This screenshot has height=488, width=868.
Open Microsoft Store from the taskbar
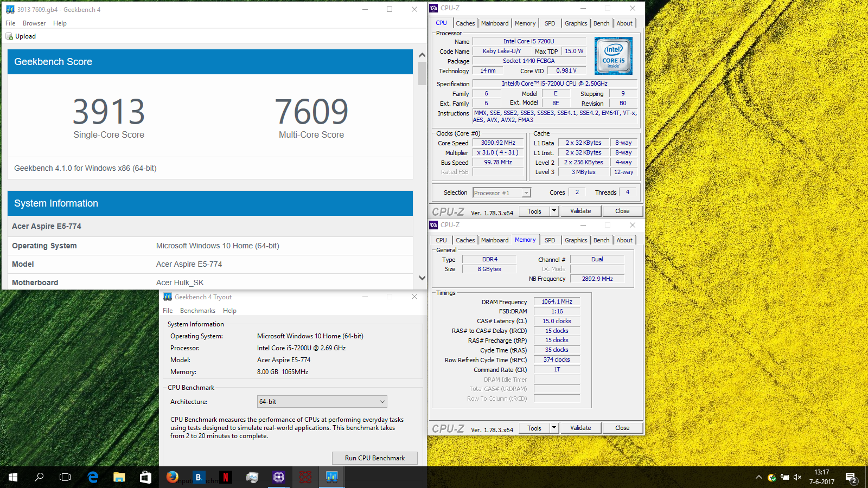point(145,477)
